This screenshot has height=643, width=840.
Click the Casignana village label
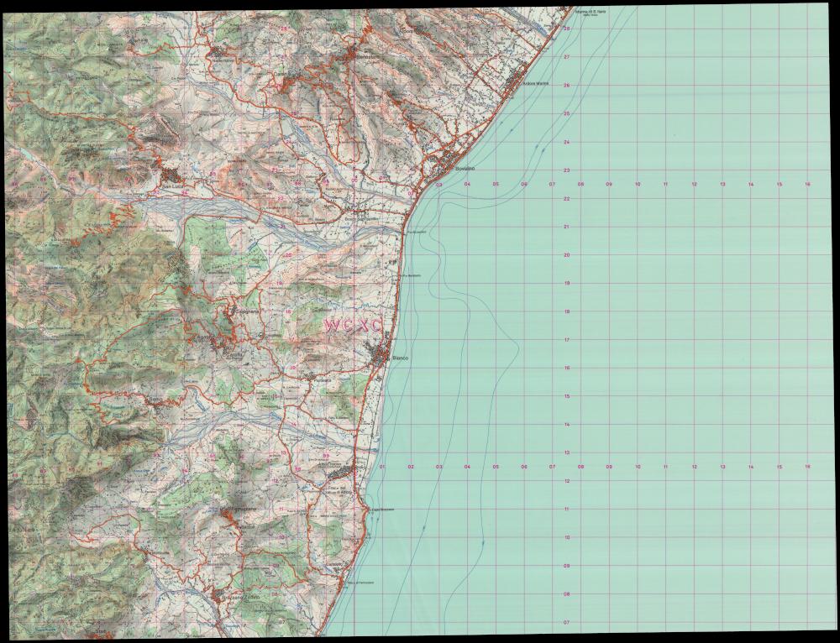pos(246,312)
